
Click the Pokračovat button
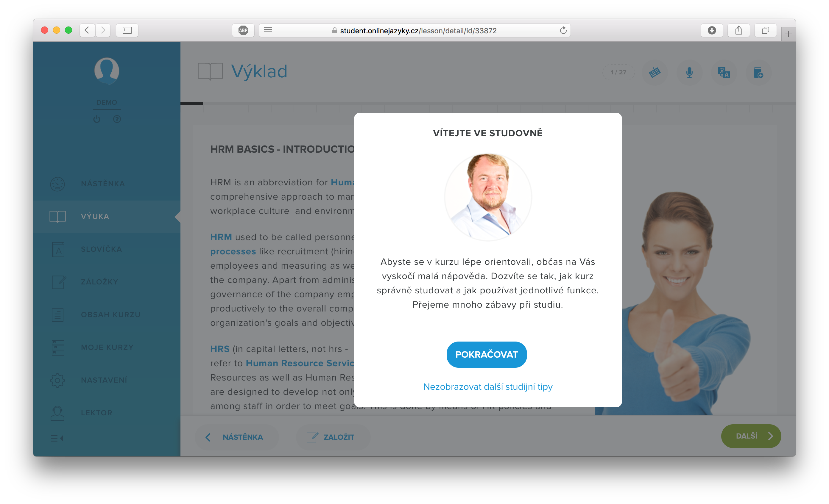coord(487,354)
